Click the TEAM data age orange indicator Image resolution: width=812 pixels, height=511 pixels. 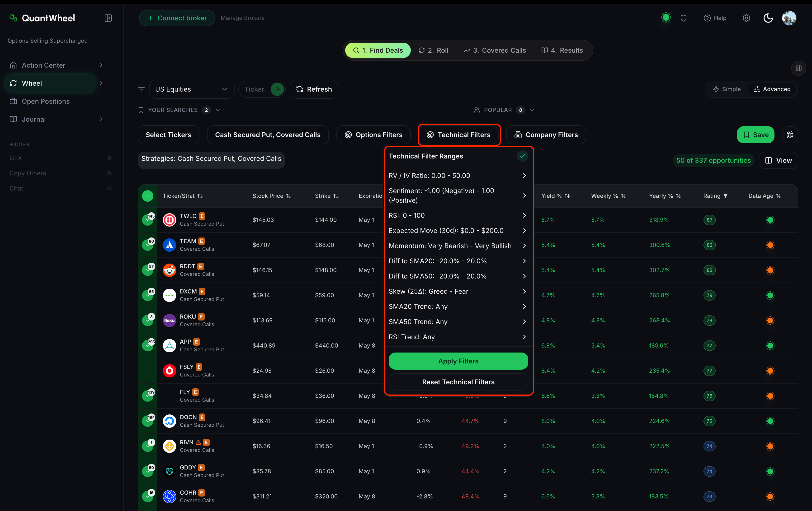(770, 245)
